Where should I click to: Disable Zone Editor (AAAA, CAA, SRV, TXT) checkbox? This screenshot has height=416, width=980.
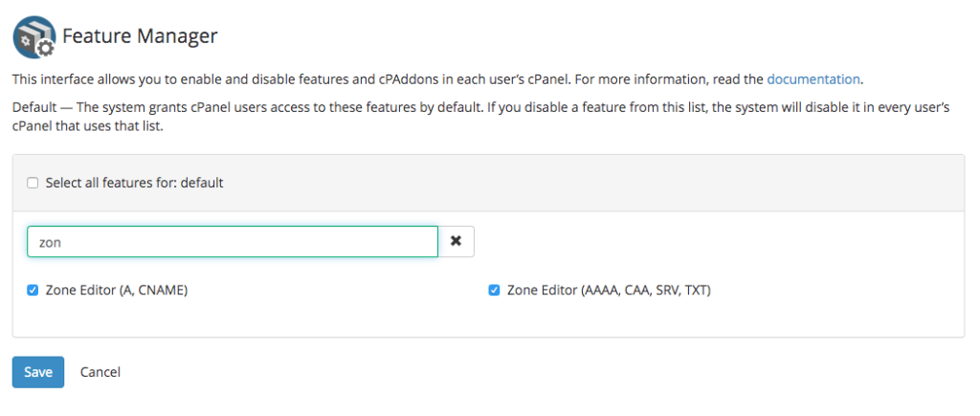click(x=495, y=290)
